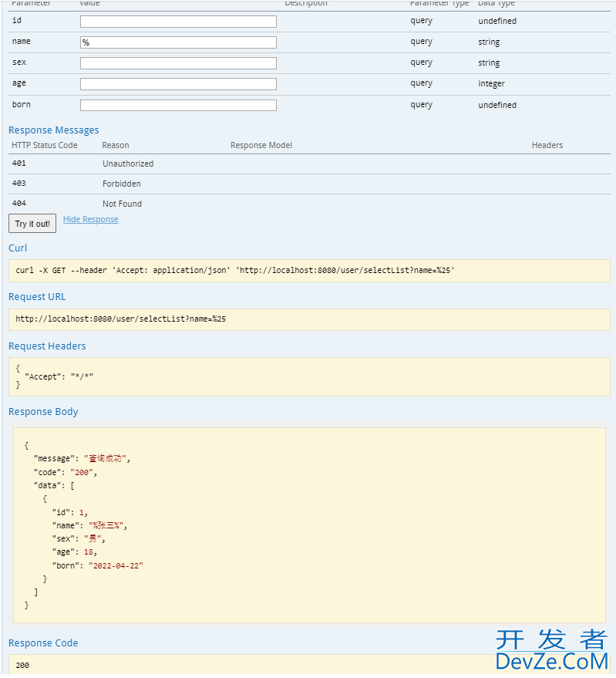Viewport: 616px width, 678px height.
Task: Click the Response Body heading
Action: point(43,411)
